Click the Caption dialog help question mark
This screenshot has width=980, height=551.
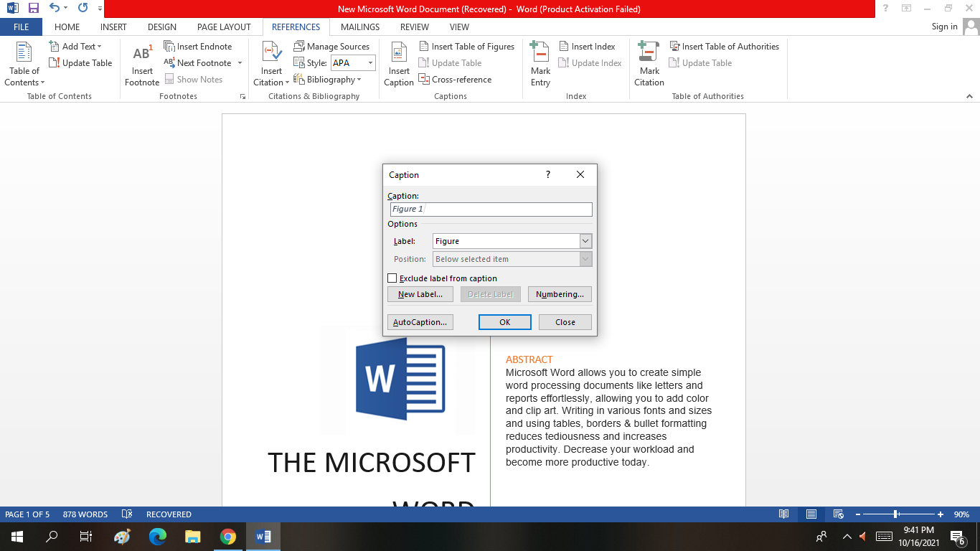tap(548, 174)
